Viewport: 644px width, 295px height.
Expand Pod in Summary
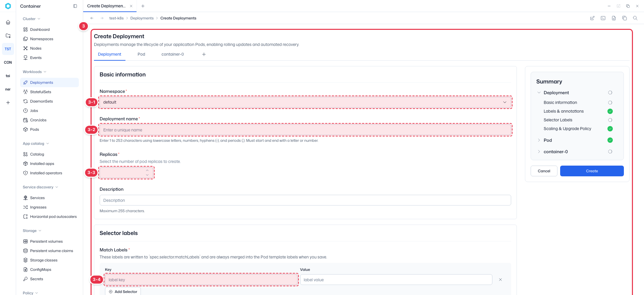point(539,140)
